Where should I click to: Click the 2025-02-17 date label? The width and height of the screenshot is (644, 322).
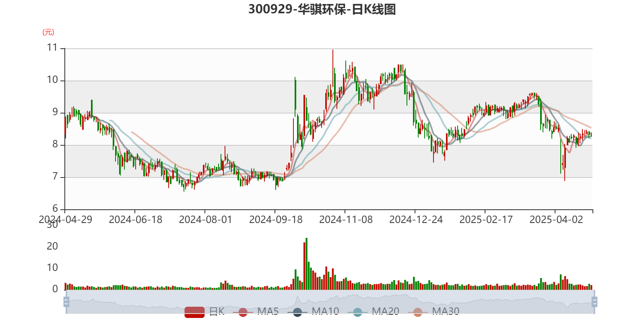click(x=486, y=220)
